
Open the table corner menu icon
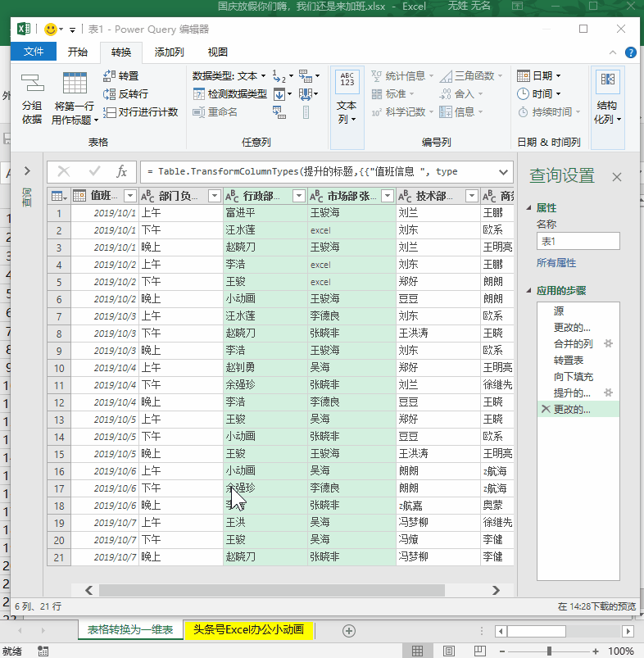[x=59, y=196]
